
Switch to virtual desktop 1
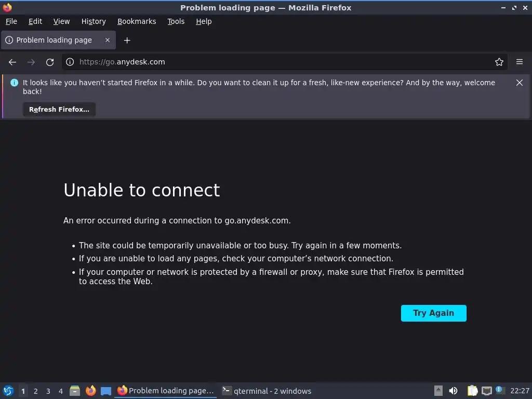click(x=23, y=391)
